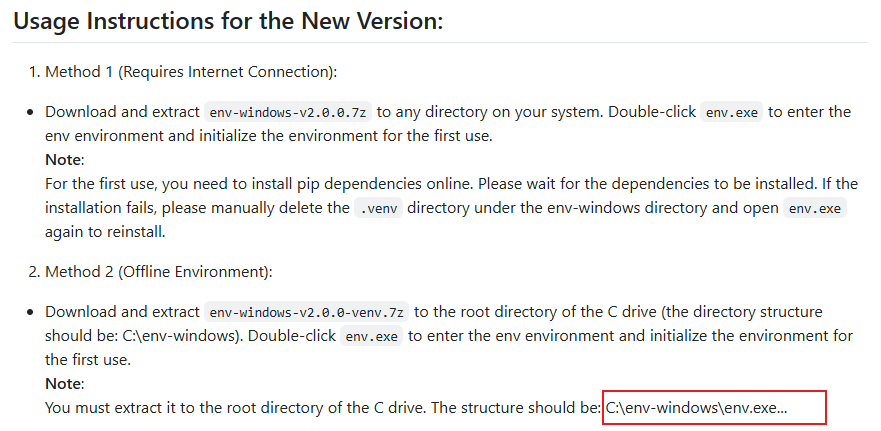Click the bullet point before Method 1 instructions
The image size is (881, 431).
coord(31,112)
